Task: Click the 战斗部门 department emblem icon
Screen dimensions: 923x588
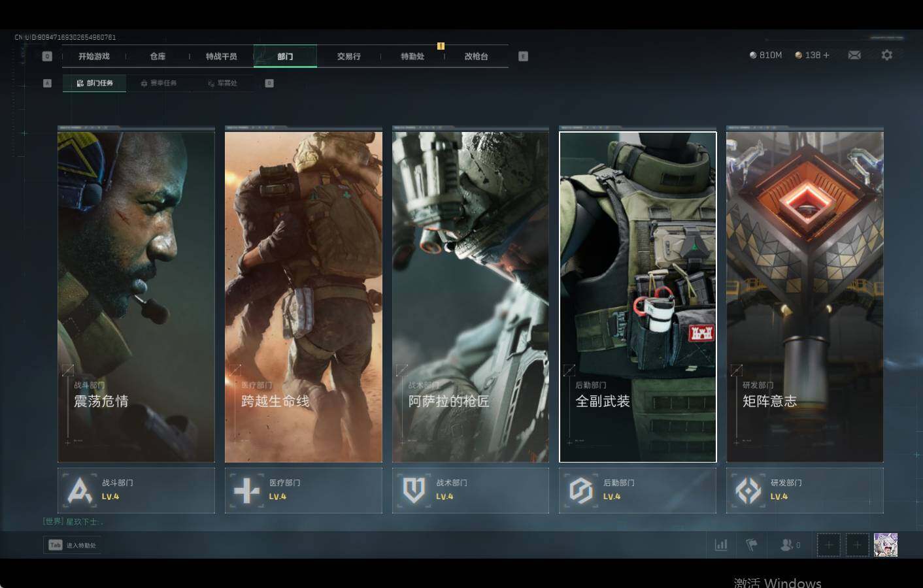Action: click(80, 490)
